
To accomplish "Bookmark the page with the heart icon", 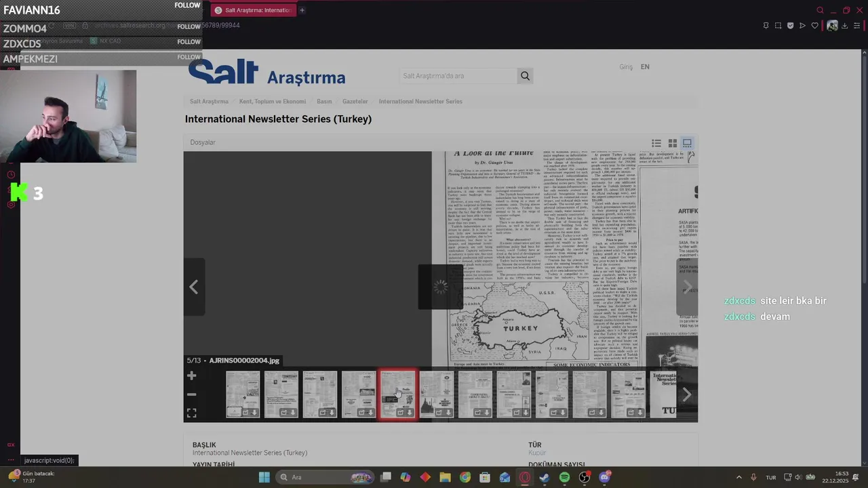I will coord(814,26).
